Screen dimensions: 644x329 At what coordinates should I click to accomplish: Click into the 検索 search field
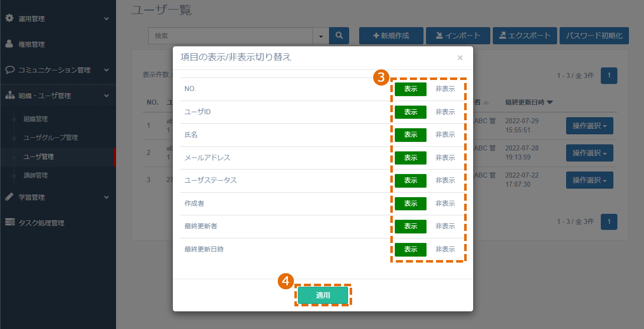tap(231, 36)
